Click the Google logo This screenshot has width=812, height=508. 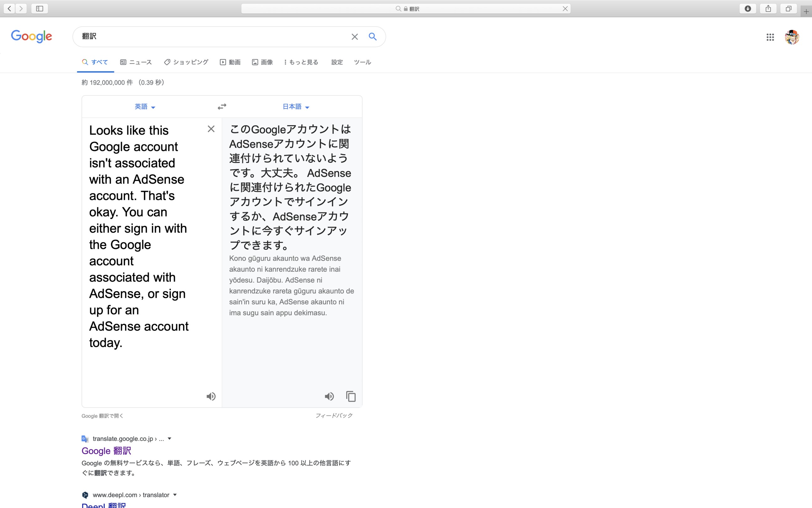[x=32, y=36]
